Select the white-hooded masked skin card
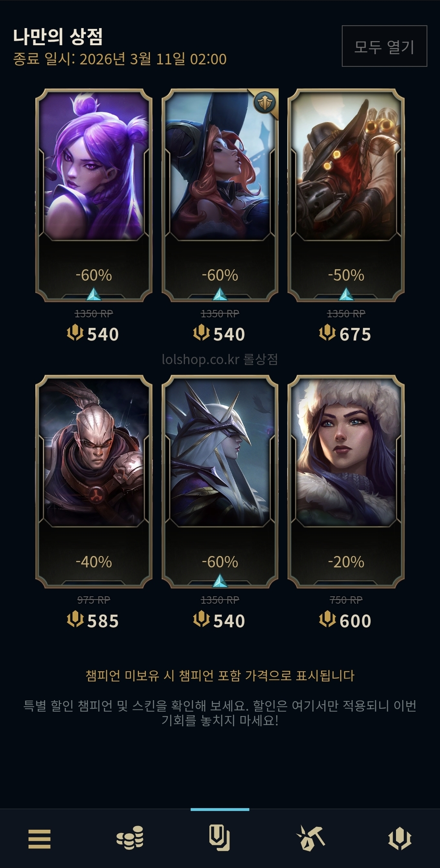This screenshot has height=868, width=440. 220,481
